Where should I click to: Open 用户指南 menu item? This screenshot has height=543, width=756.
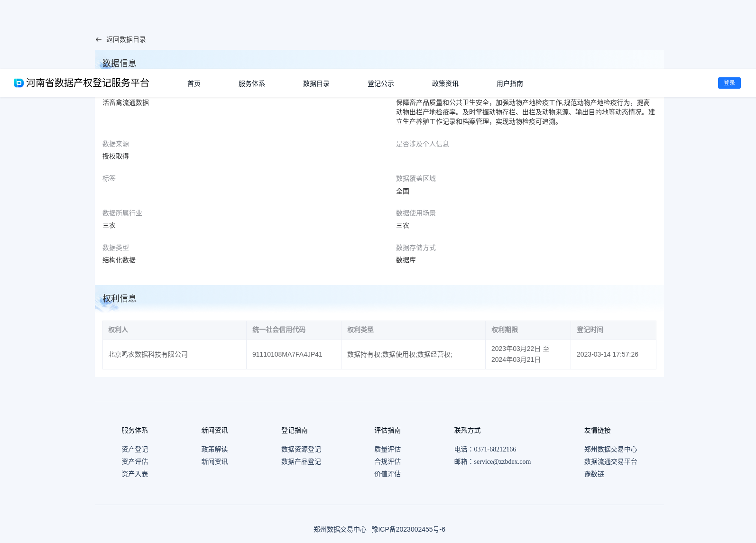click(510, 83)
